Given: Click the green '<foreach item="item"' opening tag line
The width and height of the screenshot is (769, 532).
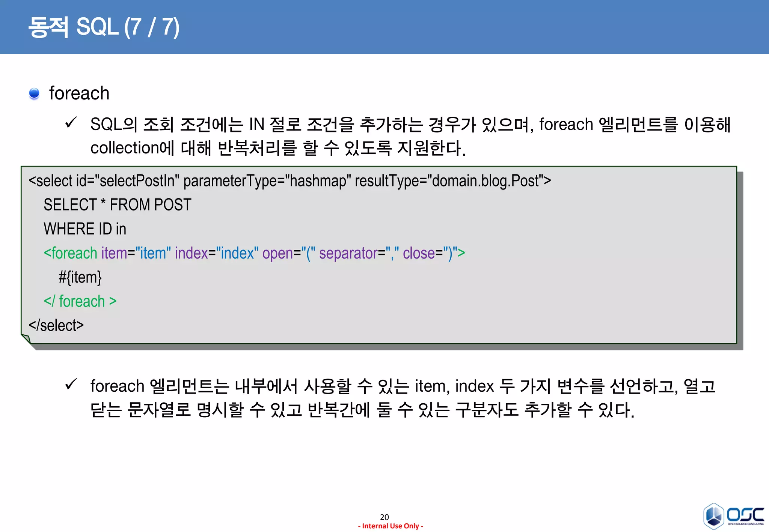Looking at the screenshot, I should [x=254, y=253].
